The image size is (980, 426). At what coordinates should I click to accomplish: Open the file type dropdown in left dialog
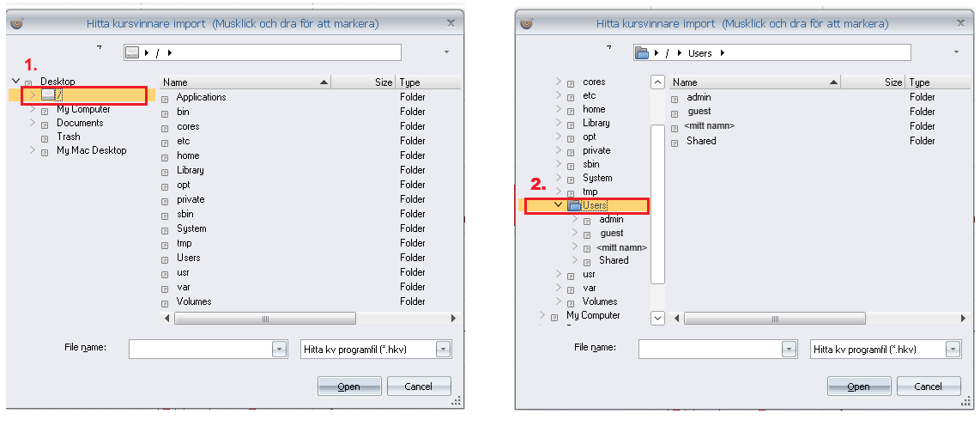[443, 350]
